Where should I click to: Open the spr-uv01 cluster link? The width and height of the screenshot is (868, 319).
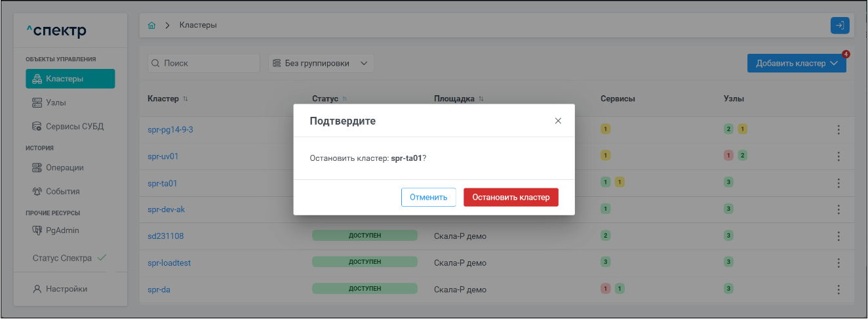tap(163, 157)
